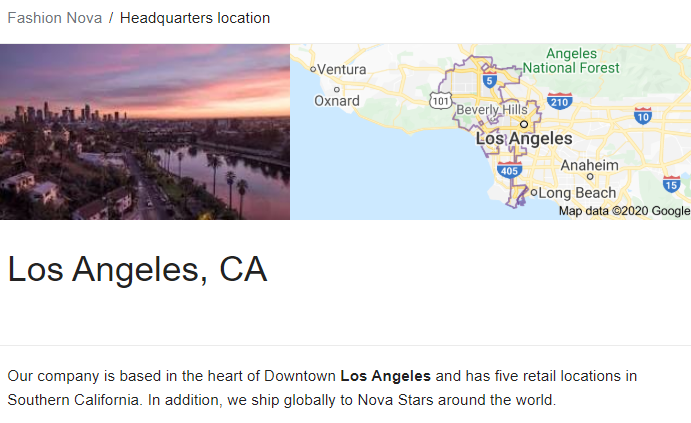Viewport: 691px width, 423px height.
Task: Click the Interstate 5 shield icon
Action: tap(490, 80)
